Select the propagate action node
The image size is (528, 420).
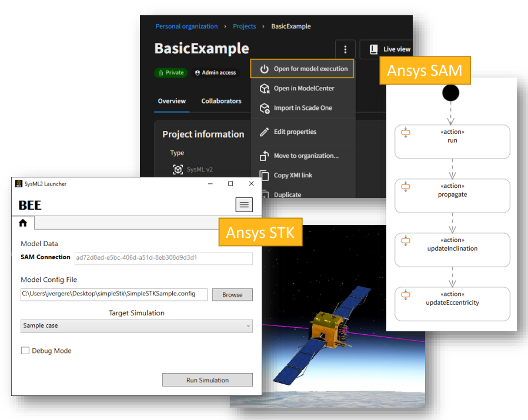[452, 196]
